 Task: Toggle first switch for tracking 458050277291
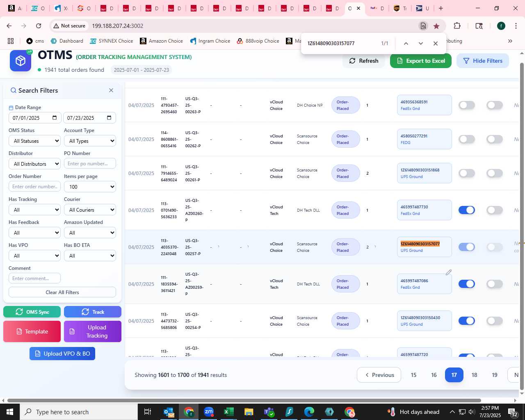tap(467, 139)
